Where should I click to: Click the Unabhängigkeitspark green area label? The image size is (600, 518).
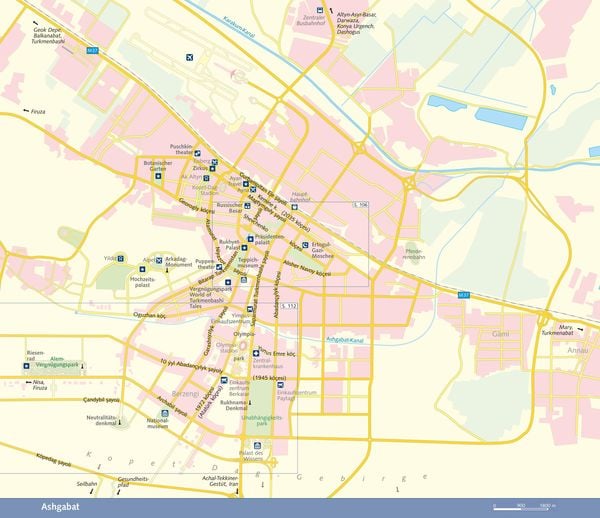click(262, 421)
